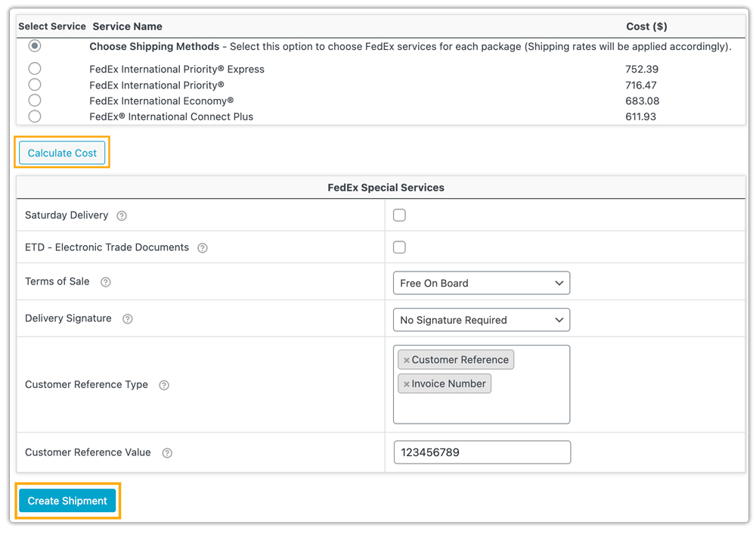756x534 pixels.
Task: Choose FedEx International Priority radio button
Action: (35, 85)
